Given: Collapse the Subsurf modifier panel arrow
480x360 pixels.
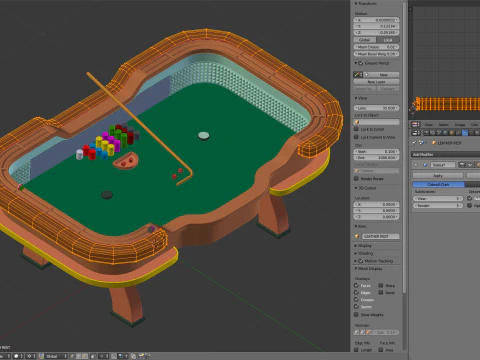Looking at the screenshot, I should (416, 165).
